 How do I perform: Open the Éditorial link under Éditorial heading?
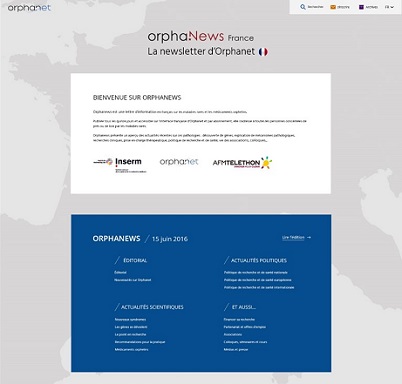point(120,272)
